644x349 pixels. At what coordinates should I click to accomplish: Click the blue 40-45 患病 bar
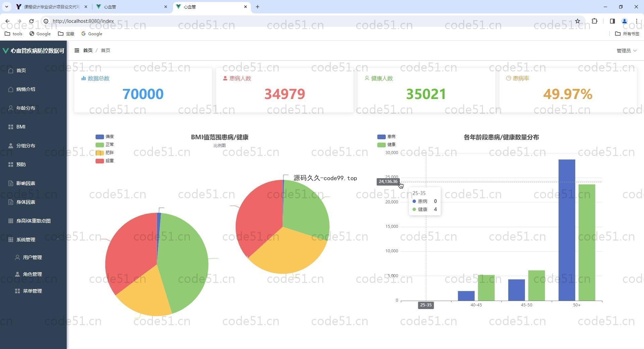(466, 296)
